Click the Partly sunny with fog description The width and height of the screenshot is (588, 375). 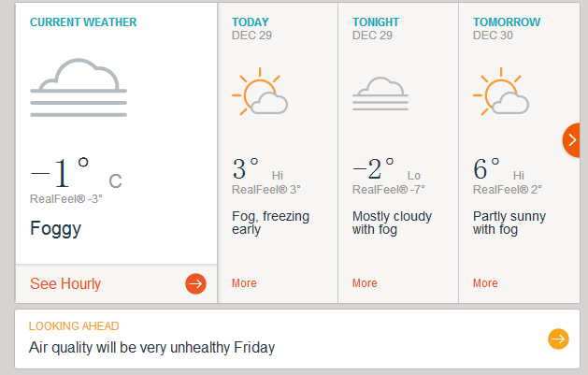click(x=509, y=223)
